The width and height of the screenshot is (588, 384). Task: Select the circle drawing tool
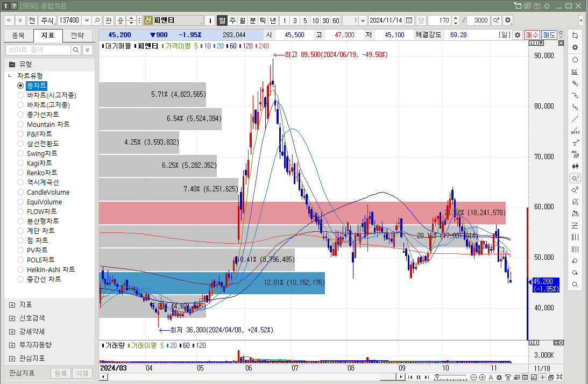[x=575, y=60]
